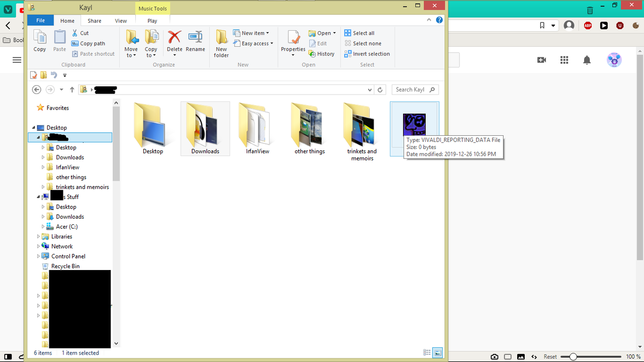The width and height of the screenshot is (644, 362).
Task: Click the ABP extension icon in browser
Action: pyautogui.click(x=588, y=26)
